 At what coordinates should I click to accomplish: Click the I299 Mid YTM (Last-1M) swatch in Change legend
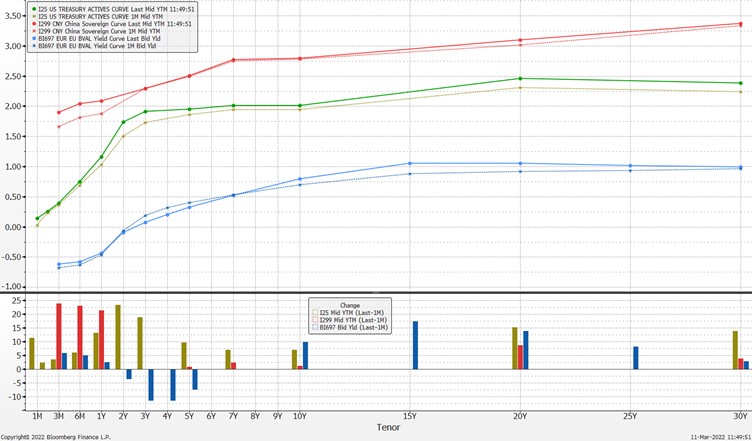pos(315,320)
